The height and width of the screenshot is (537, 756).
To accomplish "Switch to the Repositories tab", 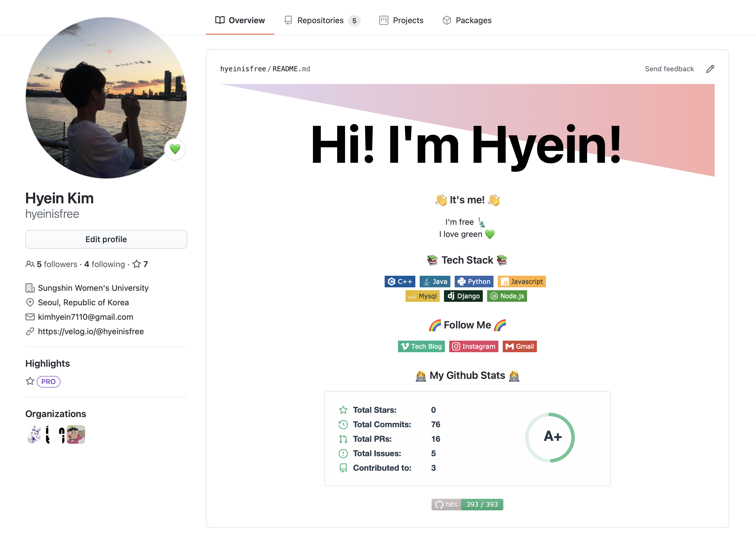I will point(320,20).
